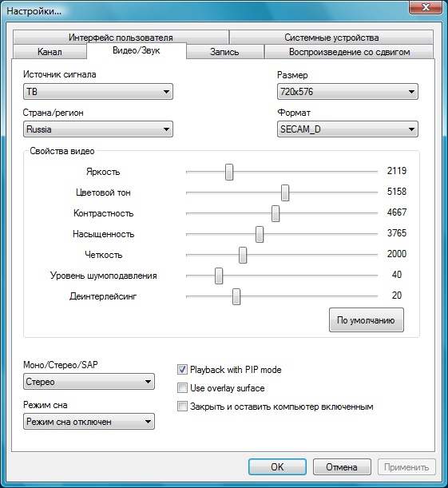Uncheck Playback with PIP mode

pos(182,370)
